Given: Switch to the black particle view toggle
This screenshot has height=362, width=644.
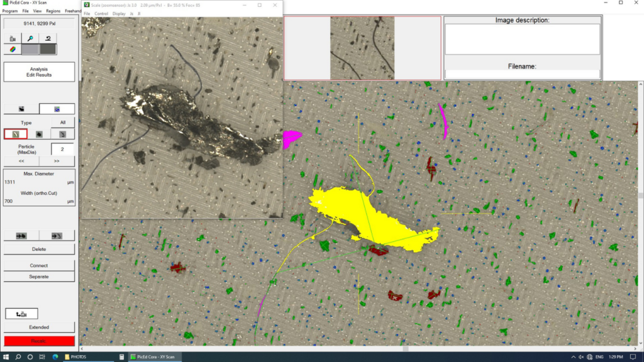Looking at the screenshot, I should [21, 109].
